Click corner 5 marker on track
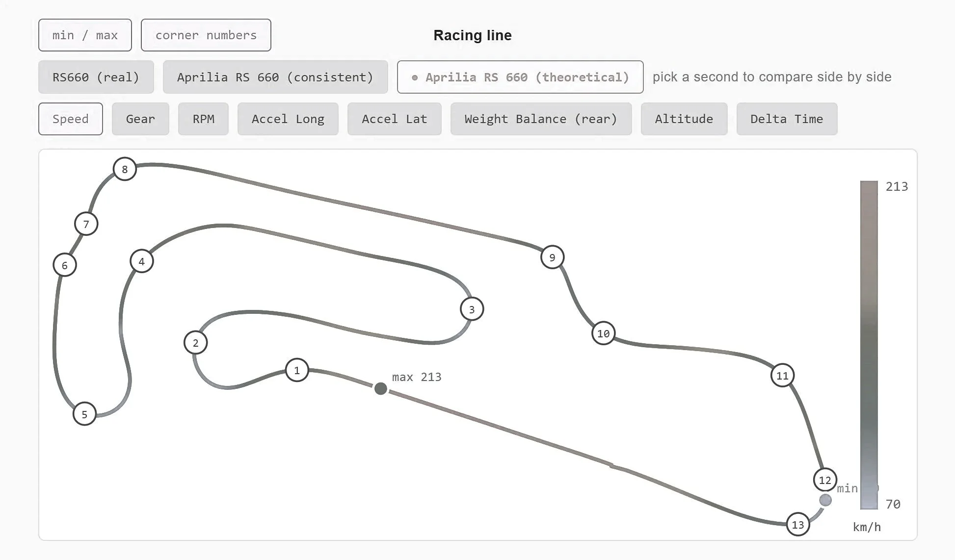Screen dimensions: 955x560 pos(84,414)
